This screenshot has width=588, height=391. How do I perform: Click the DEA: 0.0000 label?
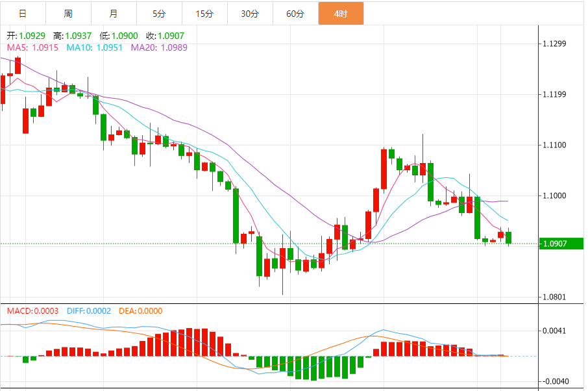pyautogui.click(x=140, y=311)
